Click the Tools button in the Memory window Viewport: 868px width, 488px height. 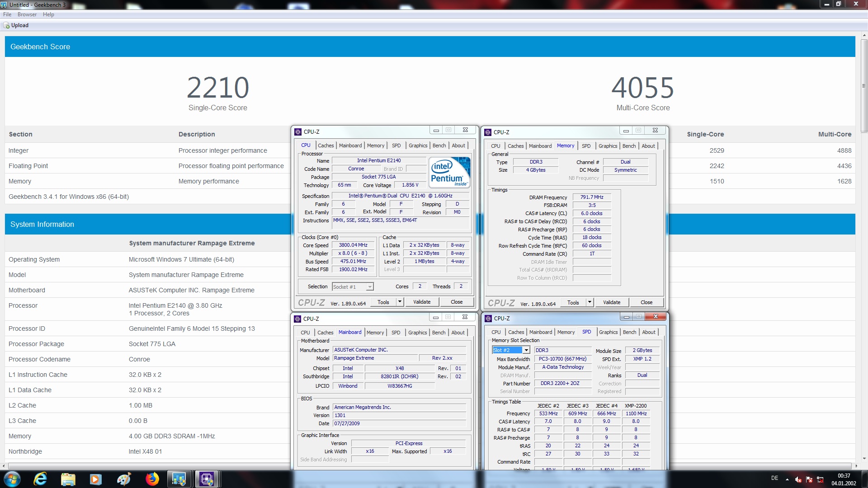(573, 302)
